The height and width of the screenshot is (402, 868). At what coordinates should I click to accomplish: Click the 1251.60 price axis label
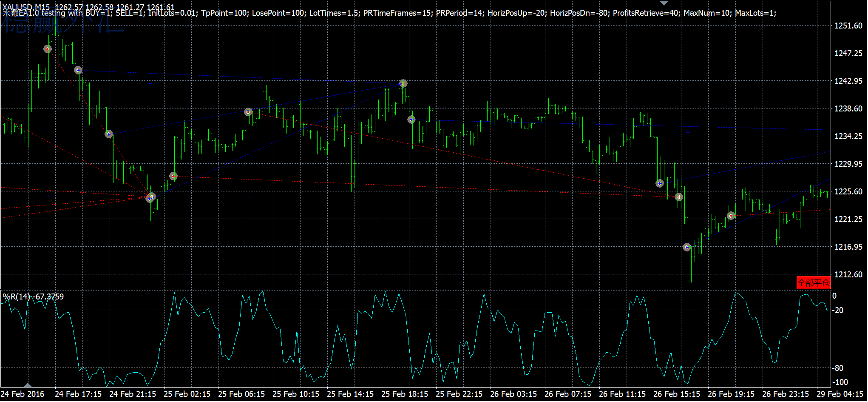[848, 26]
